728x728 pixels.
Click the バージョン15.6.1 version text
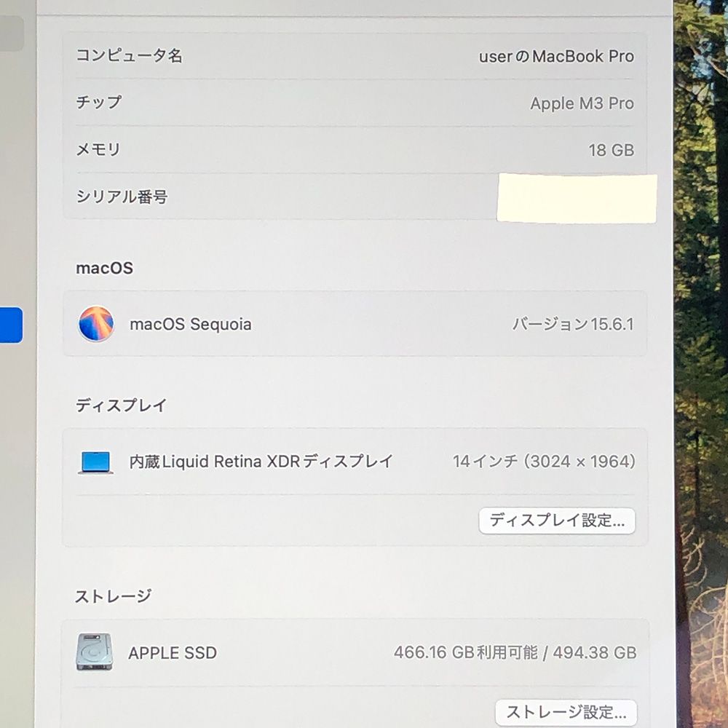click(572, 325)
